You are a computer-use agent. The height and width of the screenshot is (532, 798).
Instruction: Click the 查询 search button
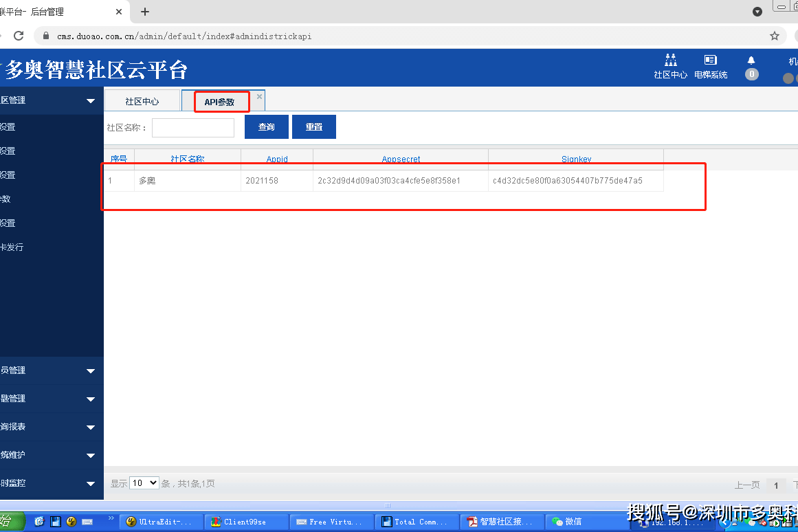[x=266, y=127]
